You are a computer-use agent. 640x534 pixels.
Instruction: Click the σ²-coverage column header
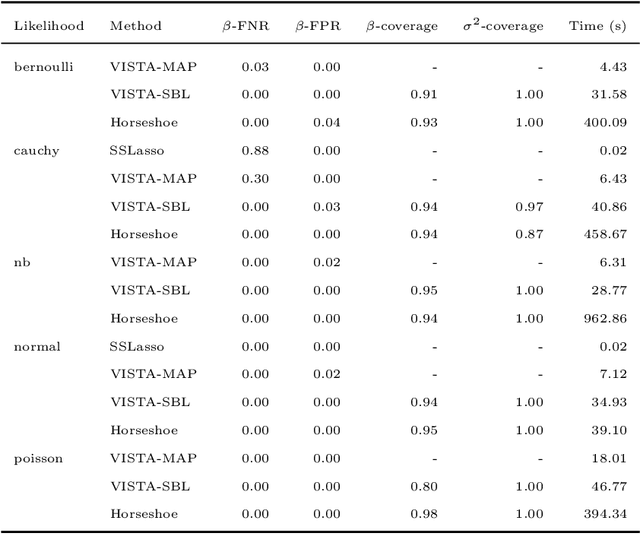[501, 25]
